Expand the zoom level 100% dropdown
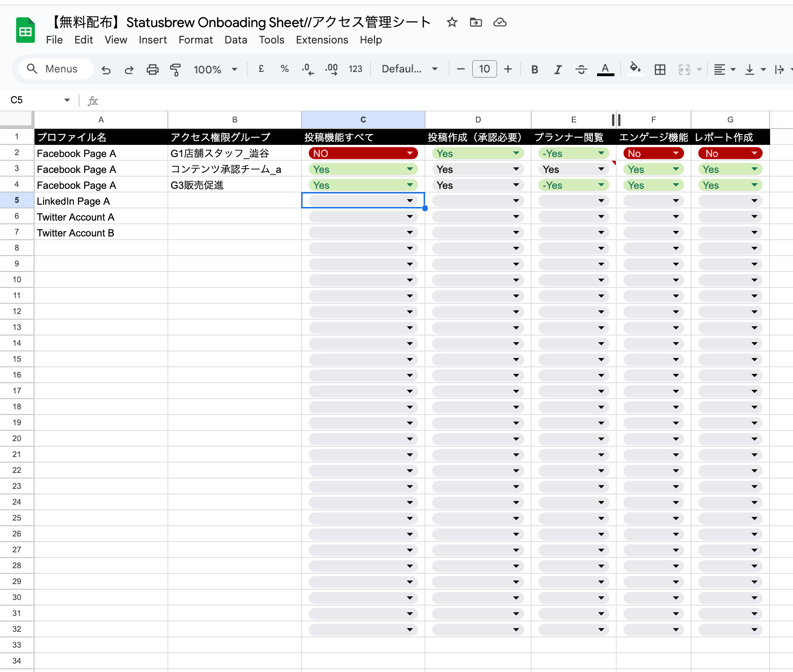 pyautogui.click(x=216, y=70)
